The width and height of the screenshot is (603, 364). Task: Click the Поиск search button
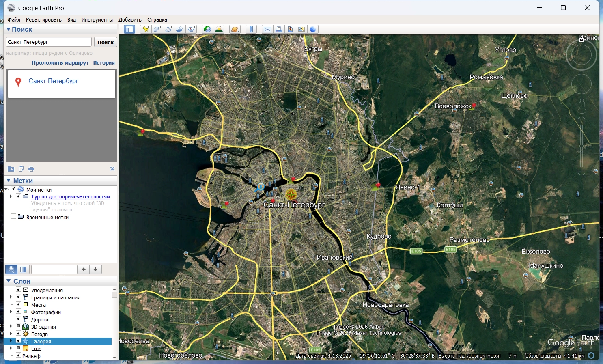click(106, 42)
